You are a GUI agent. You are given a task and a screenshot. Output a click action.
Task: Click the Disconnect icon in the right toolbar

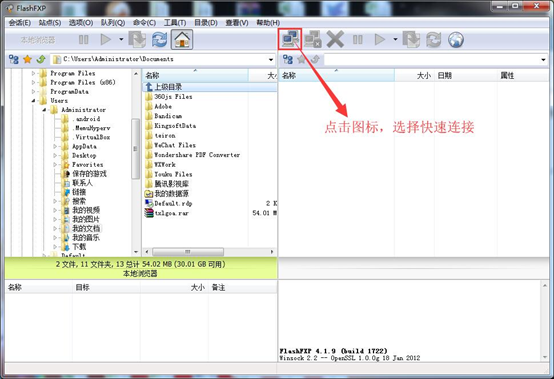[313, 39]
